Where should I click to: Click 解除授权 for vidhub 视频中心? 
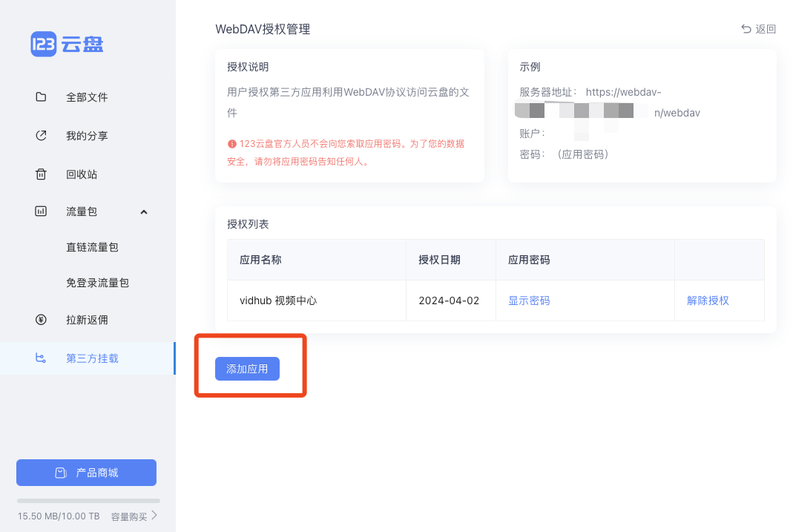pyautogui.click(x=708, y=301)
